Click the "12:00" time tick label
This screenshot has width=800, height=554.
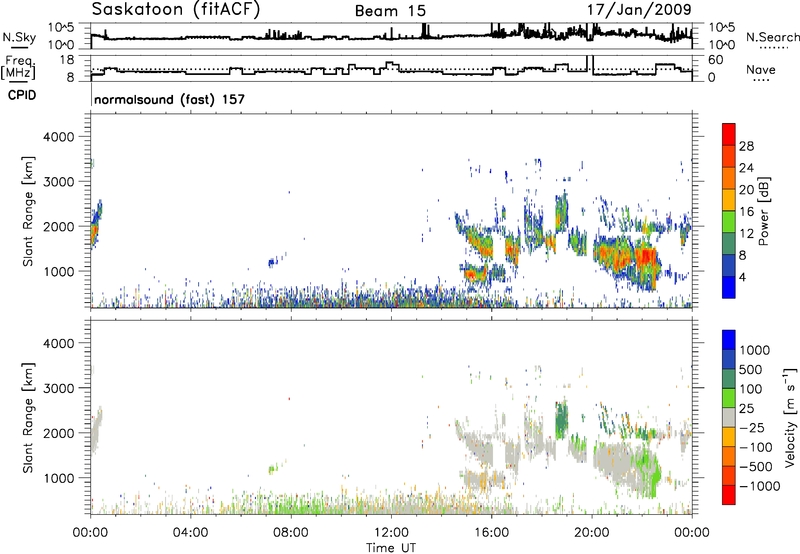click(391, 533)
